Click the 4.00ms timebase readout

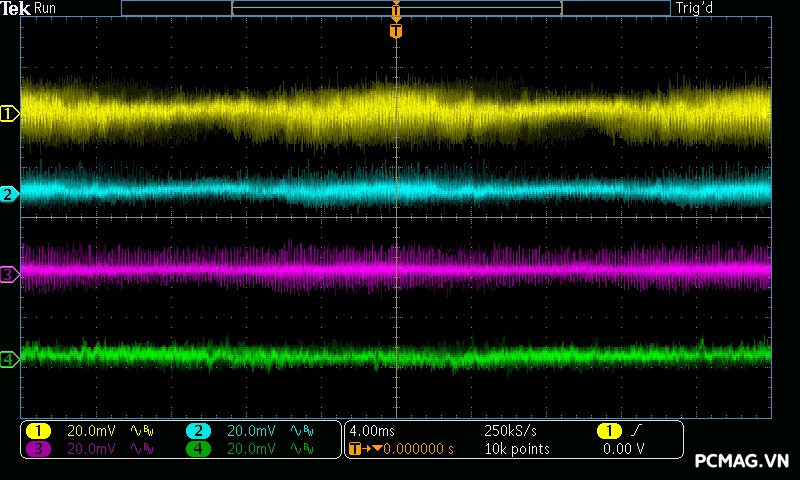[x=371, y=431]
